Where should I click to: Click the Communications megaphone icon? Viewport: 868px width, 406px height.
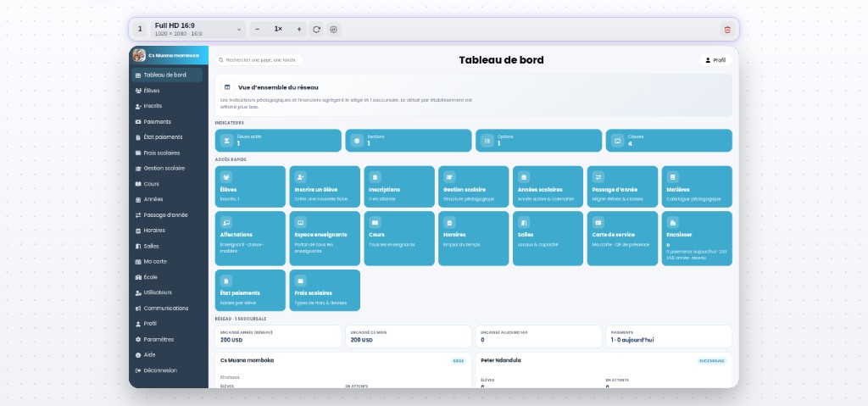point(138,308)
